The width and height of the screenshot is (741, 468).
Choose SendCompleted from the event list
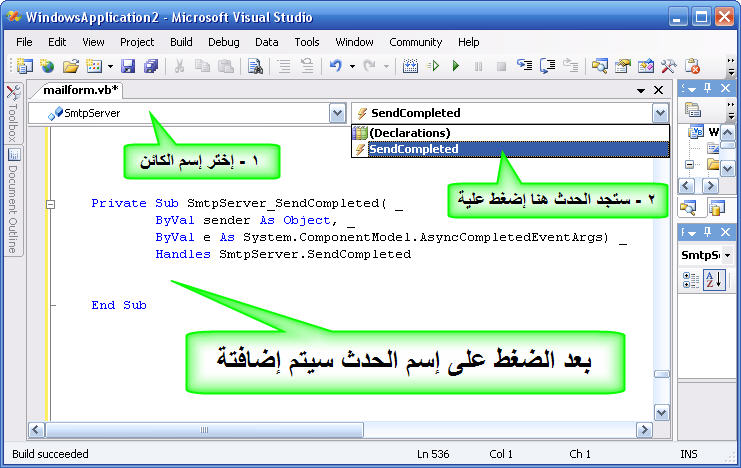point(414,149)
